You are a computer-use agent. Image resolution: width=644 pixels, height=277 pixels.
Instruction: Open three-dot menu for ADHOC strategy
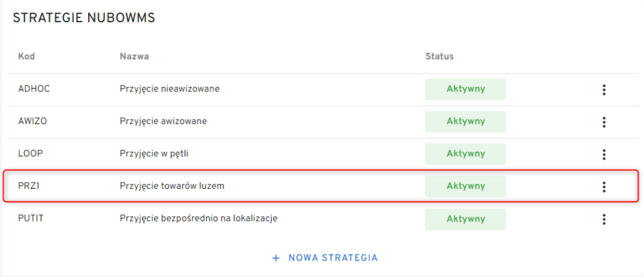604,89
